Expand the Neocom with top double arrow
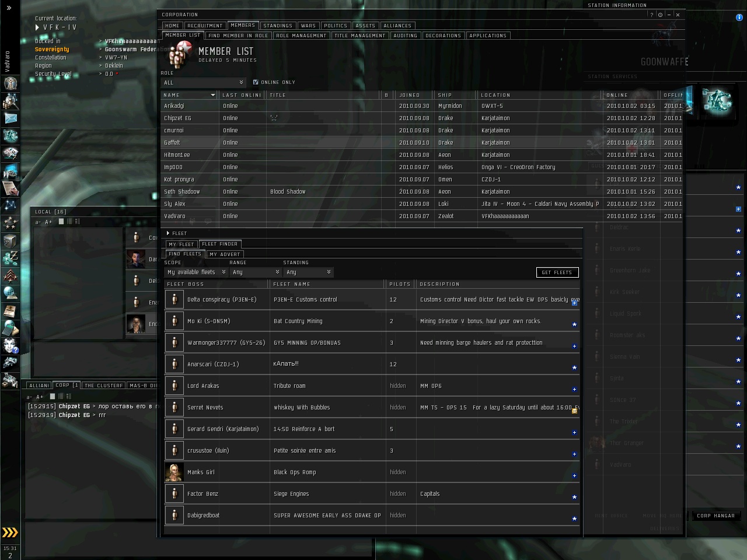This screenshot has height=560, width=747. tap(9, 8)
